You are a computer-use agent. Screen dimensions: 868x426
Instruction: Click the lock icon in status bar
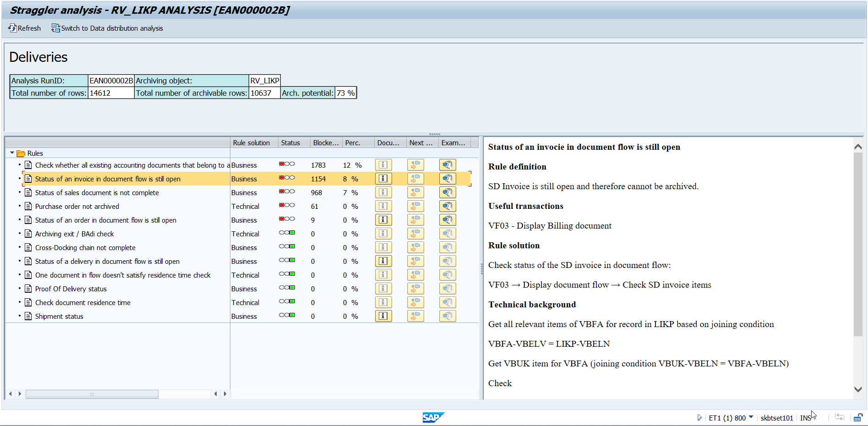coord(857,417)
